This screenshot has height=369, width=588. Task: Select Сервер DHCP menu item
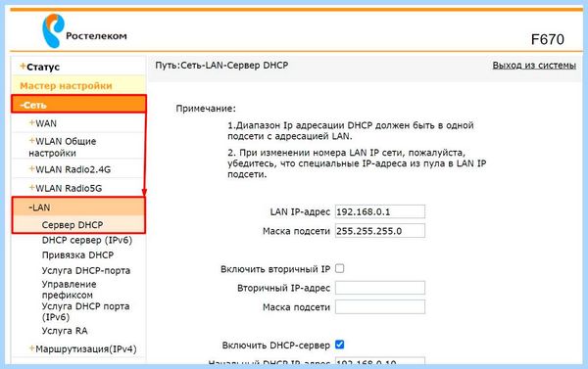(x=73, y=225)
